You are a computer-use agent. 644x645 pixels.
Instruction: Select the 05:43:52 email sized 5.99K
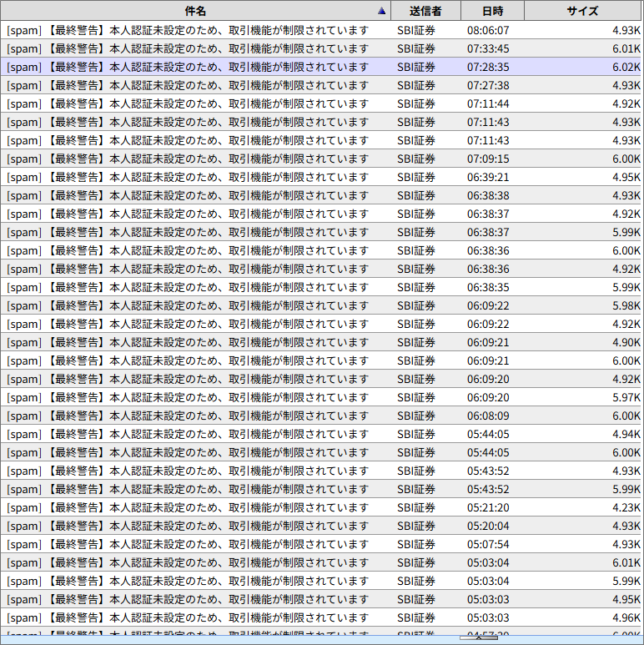tap(321, 489)
